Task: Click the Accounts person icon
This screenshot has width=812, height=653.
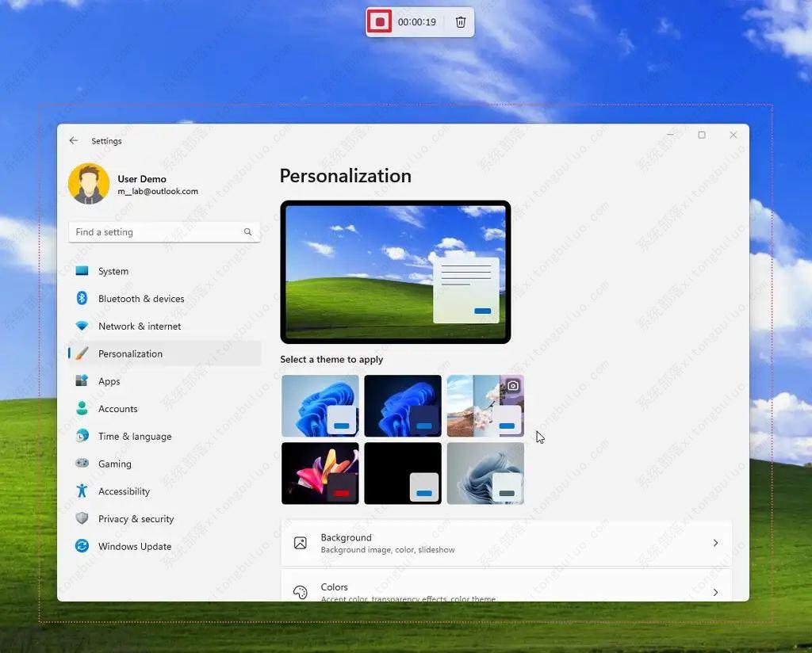Action: [x=82, y=409]
